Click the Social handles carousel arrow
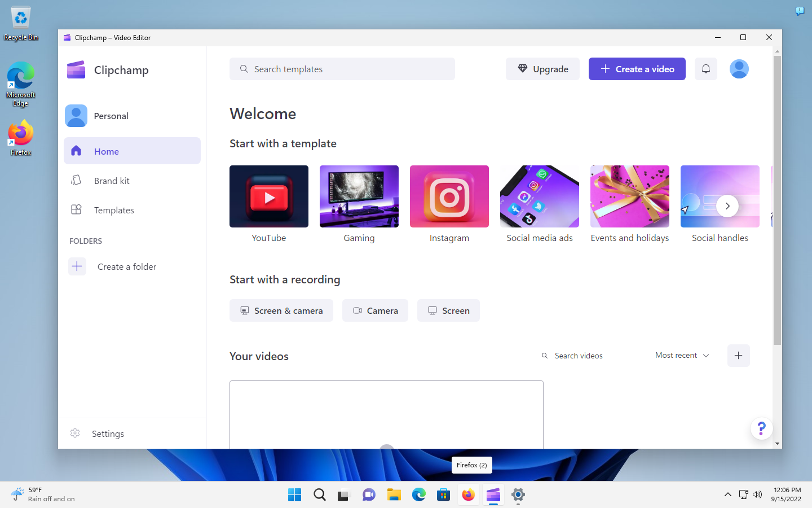The width and height of the screenshot is (812, 508). 727,206
